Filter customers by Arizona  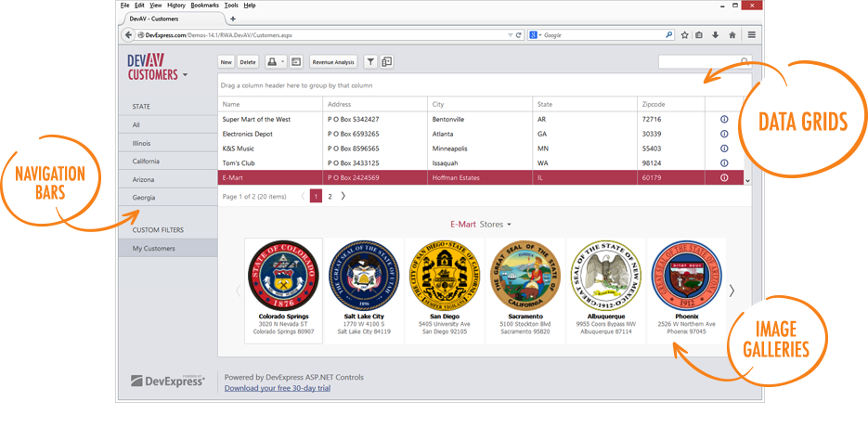[x=168, y=179]
